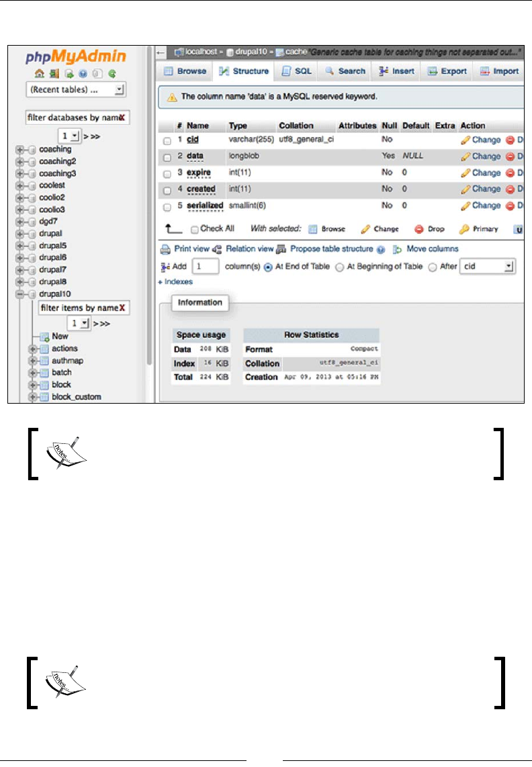Expand the block_custom table node
The width and height of the screenshot is (532, 767).
point(32,397)
